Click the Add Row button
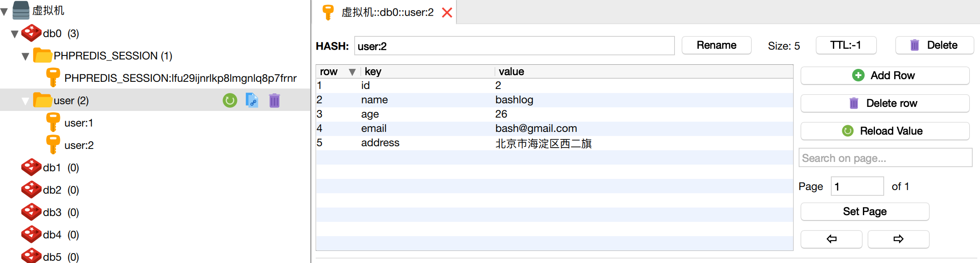Screen dimensions: 980x263 885,76
